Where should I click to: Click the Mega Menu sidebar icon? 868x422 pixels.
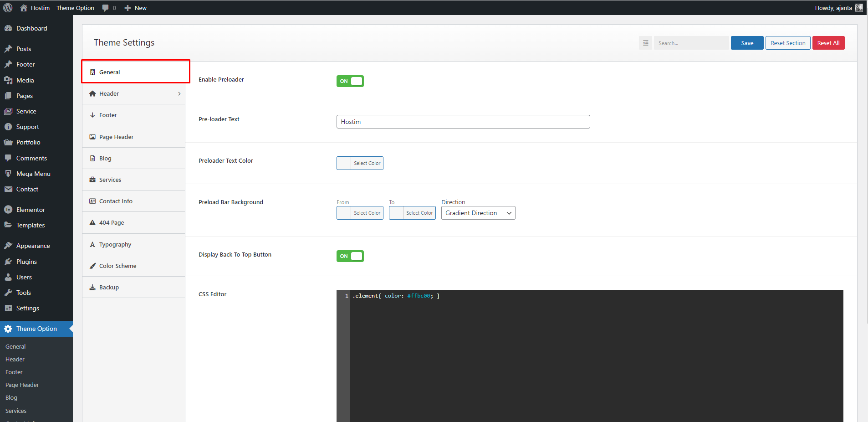[x=8, y=174]
